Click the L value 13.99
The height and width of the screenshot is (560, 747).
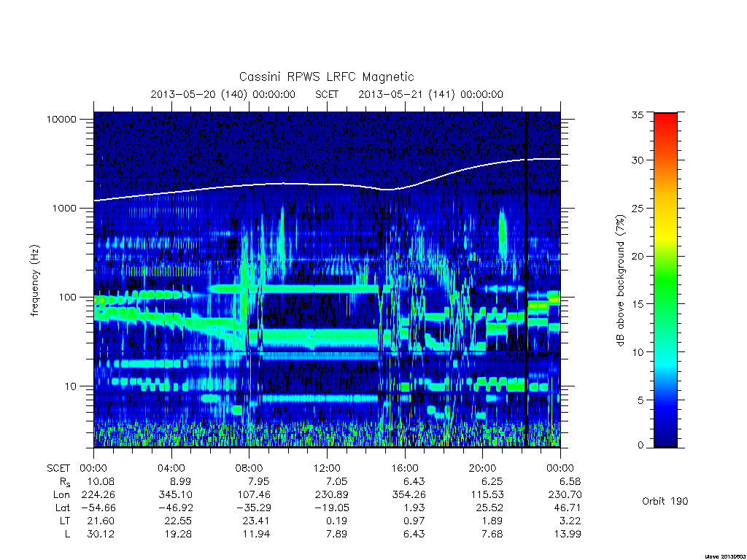click(x=568, y=534)
